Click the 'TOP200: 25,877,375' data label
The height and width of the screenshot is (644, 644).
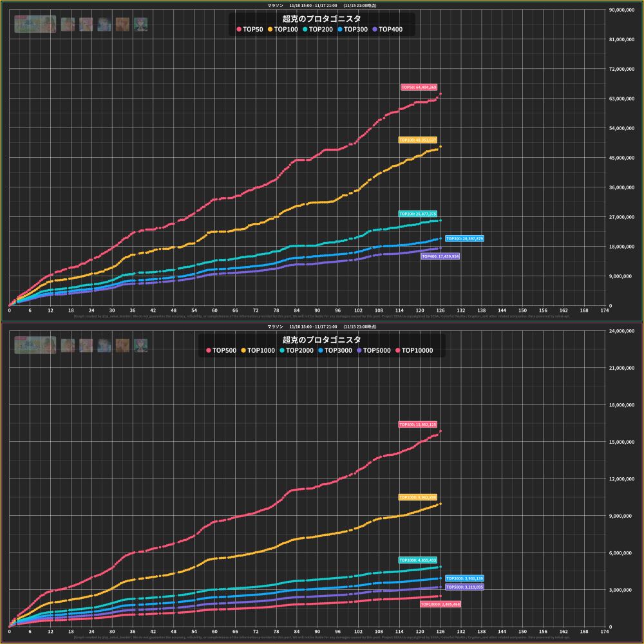pos(418,214)
